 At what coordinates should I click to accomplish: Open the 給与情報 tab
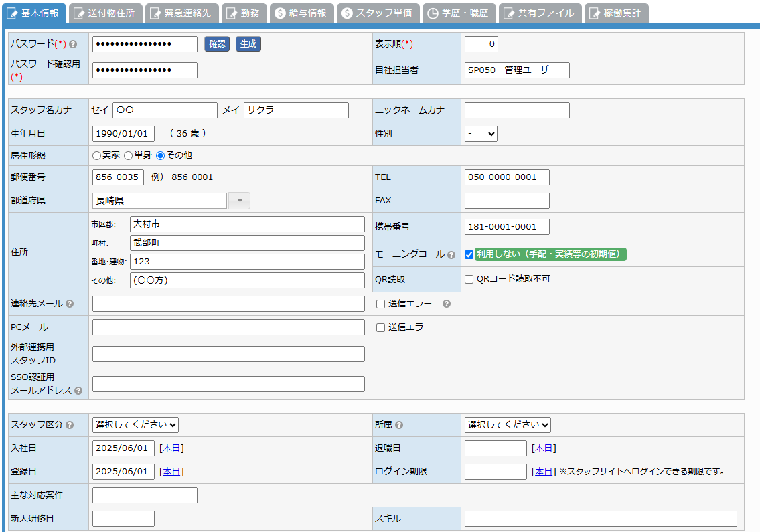tap(302, 13)
